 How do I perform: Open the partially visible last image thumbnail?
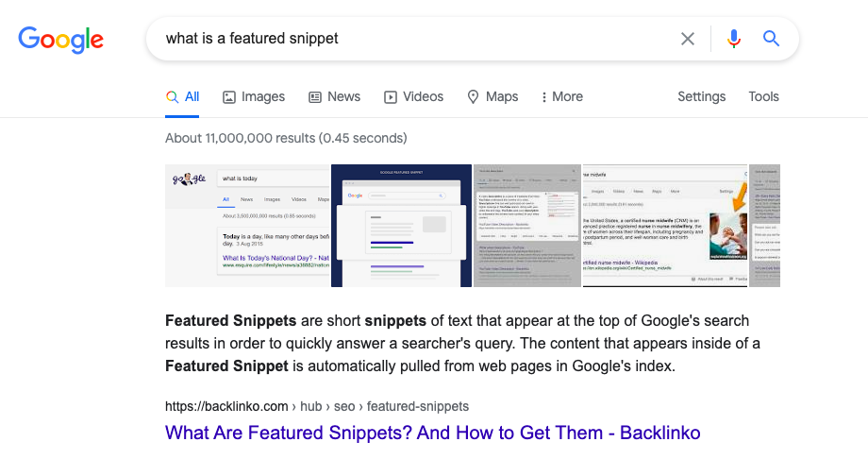tap(764, 226)
